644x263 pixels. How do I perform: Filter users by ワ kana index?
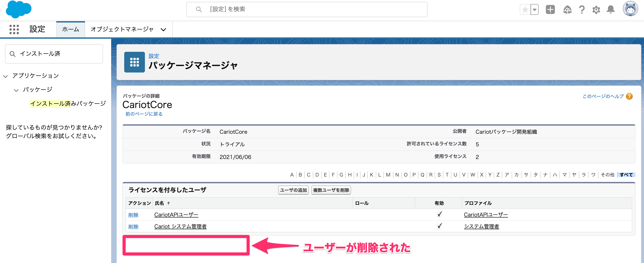point(593,175)
